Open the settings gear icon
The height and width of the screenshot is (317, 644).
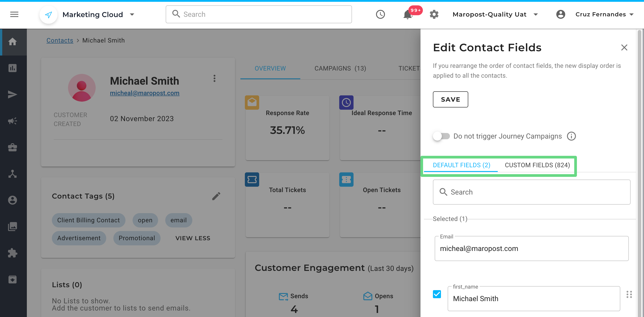[434, 15]
